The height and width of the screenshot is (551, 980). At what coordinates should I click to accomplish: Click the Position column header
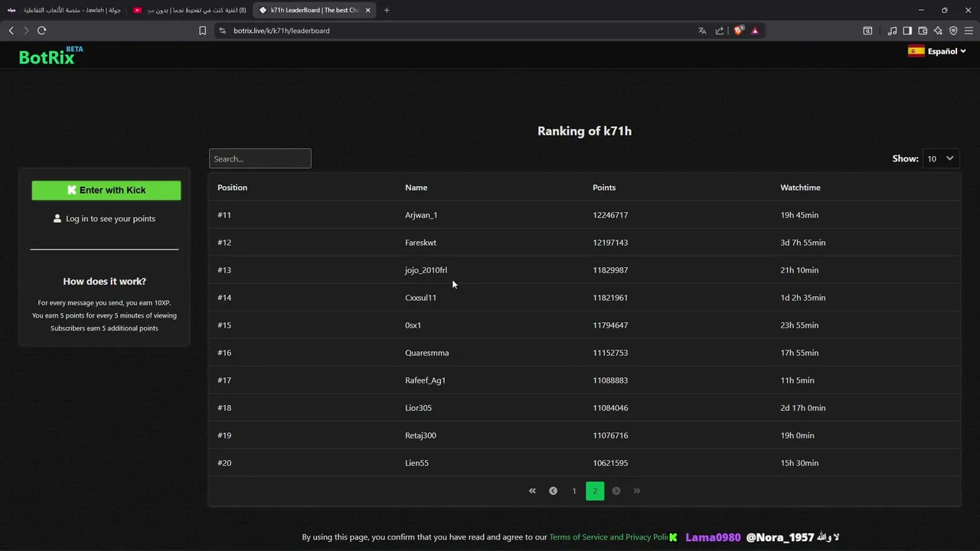click(x=232, y=187)
